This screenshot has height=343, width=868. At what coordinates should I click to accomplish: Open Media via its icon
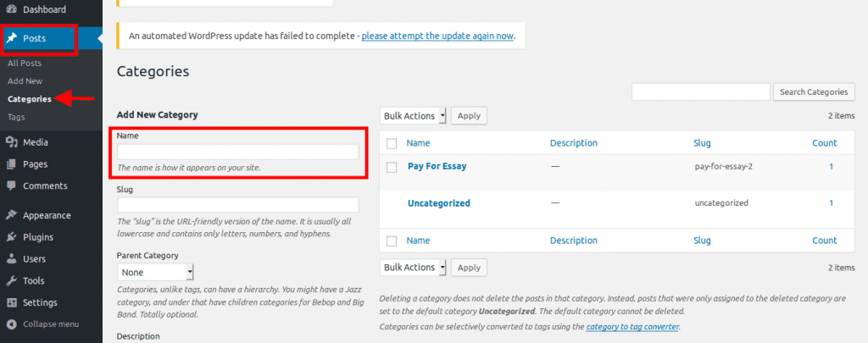pyautogui.click(x=12, y=142)
